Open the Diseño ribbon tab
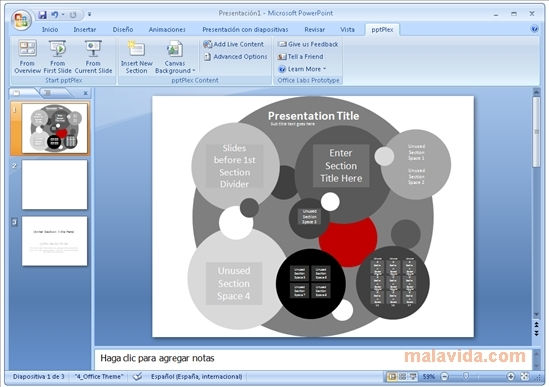Screen dimensions: 549x387 click(123, 30)
